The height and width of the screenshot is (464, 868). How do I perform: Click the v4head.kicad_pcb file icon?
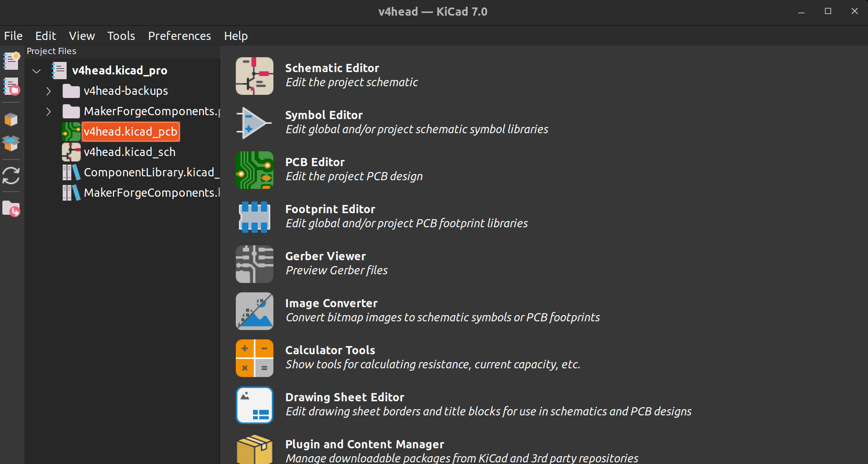[x=71, y=132]
